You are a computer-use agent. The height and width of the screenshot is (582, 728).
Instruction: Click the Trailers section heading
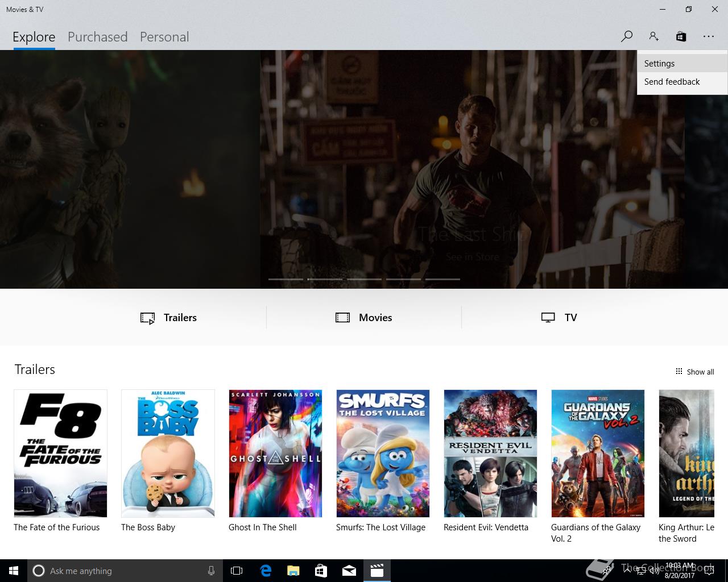click(x=35, y=369)
